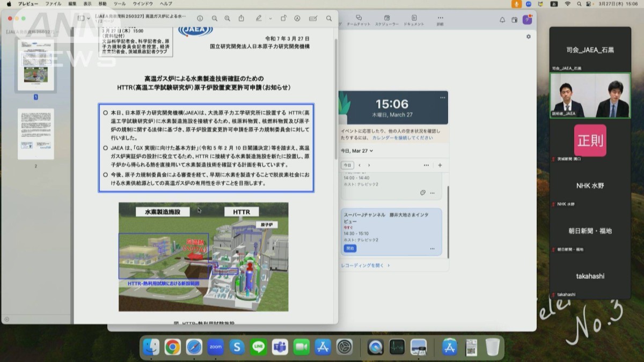Open the ファイル menu

(53, 4)
